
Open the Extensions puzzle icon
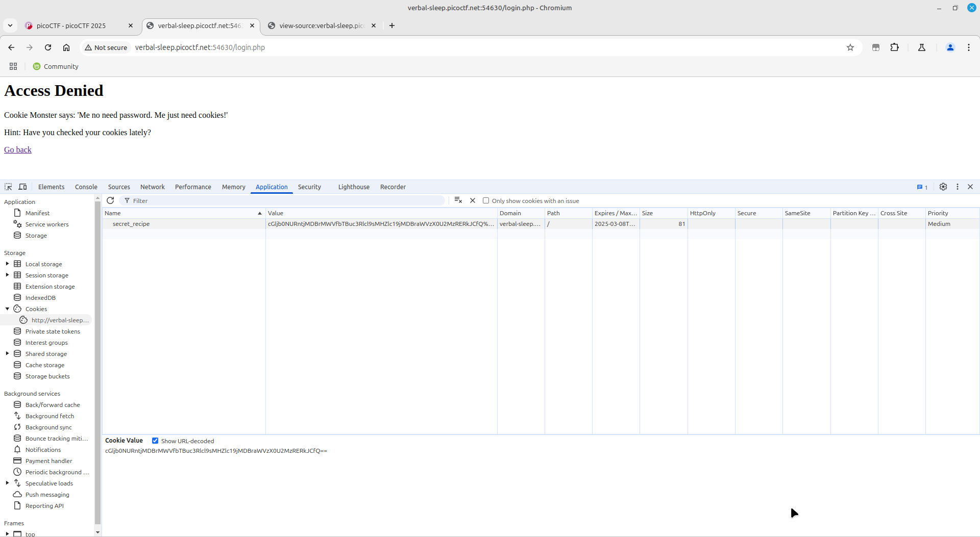[x=894, y=47]
